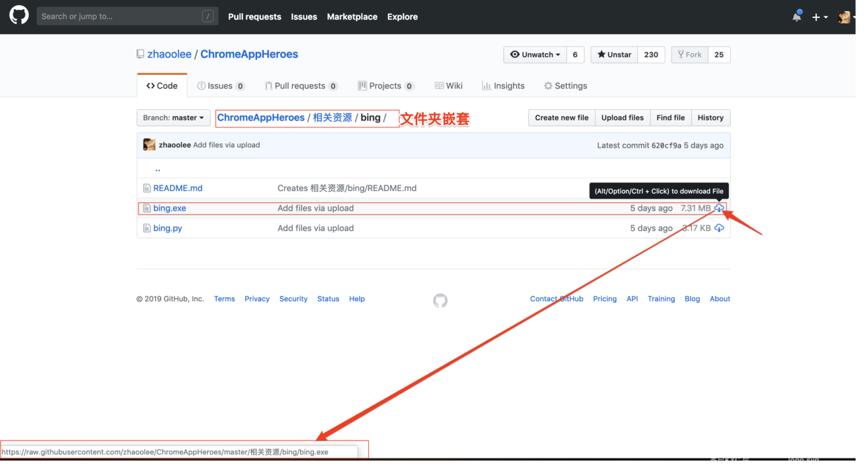Screen dimensions: 868x473
Task: Open the Marketplace menu item
Action: (351, 16)
